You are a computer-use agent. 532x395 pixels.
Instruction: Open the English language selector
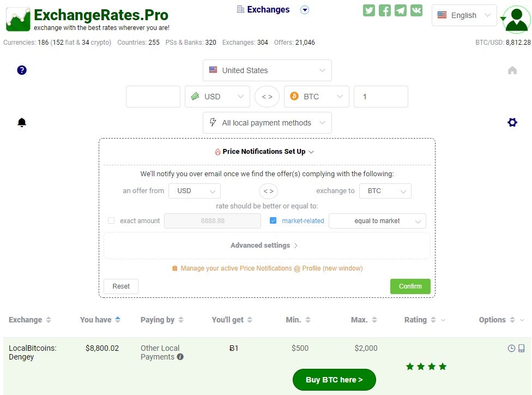[x=464, y=15]
